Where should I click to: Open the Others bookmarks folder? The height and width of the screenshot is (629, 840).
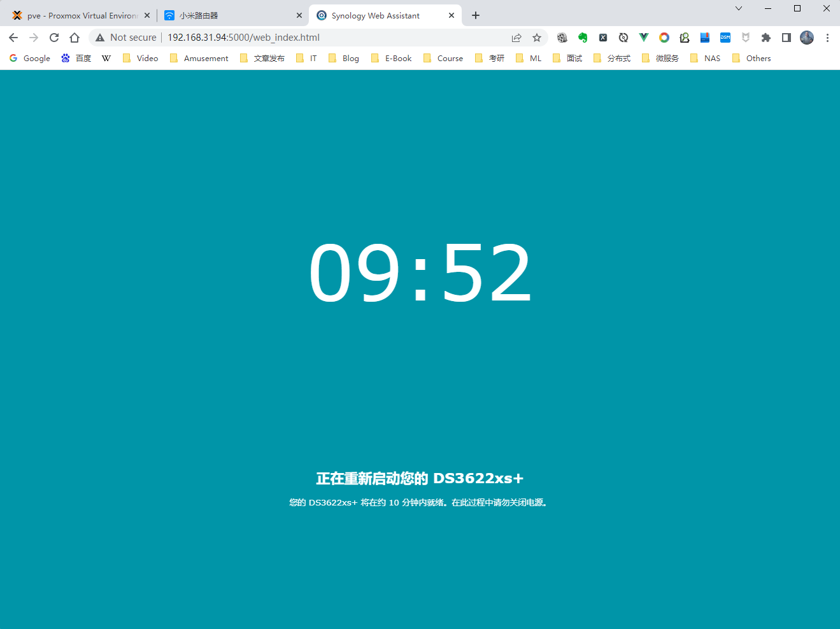[752, 58]
